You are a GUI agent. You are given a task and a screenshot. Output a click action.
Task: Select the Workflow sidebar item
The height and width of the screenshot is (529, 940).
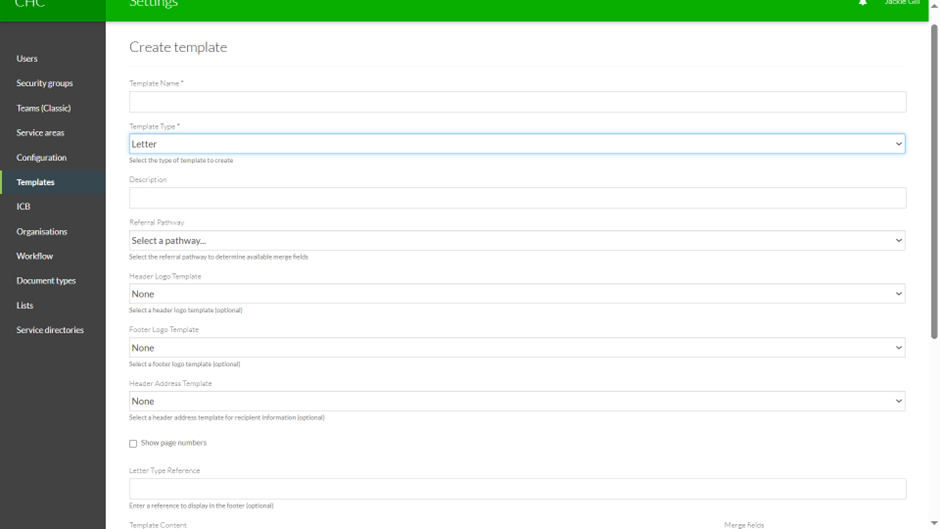point(35,256)
